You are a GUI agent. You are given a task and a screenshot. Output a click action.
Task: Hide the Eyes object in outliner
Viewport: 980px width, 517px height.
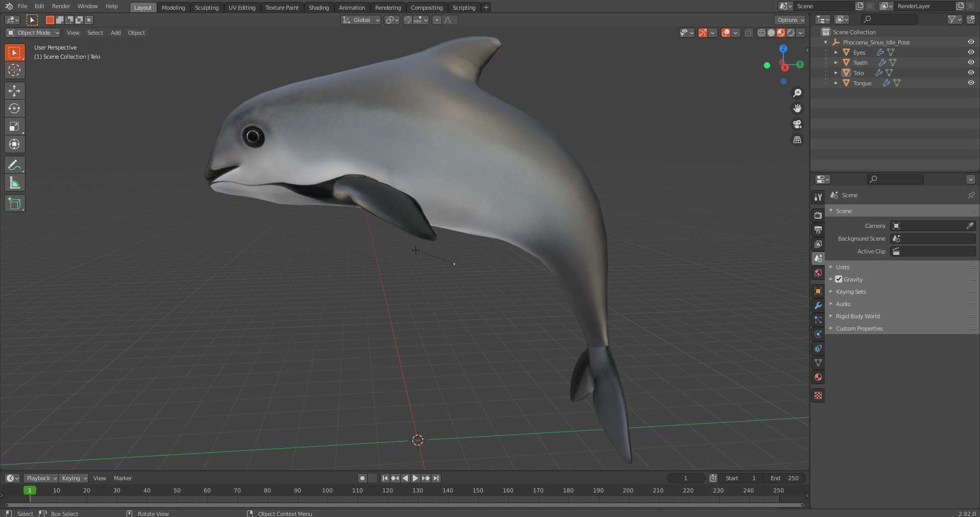pyautogui.click(x=971, y=52)
